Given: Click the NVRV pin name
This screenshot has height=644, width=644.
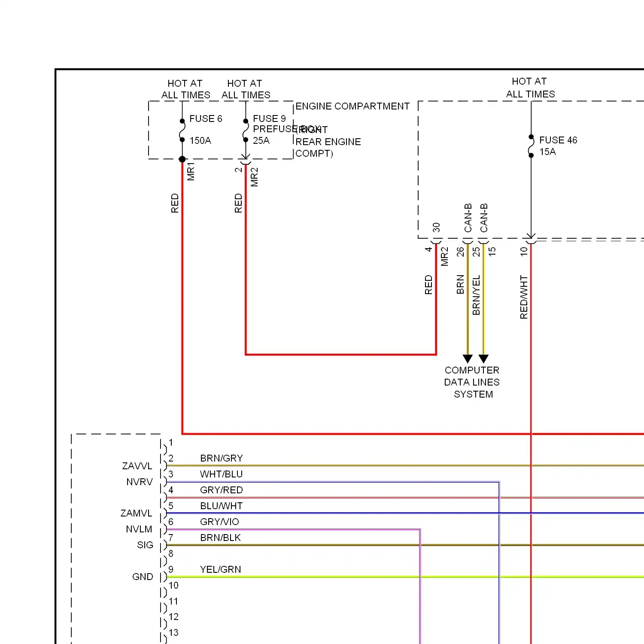Looking at the screenshot, I should [x=140, y=482].
